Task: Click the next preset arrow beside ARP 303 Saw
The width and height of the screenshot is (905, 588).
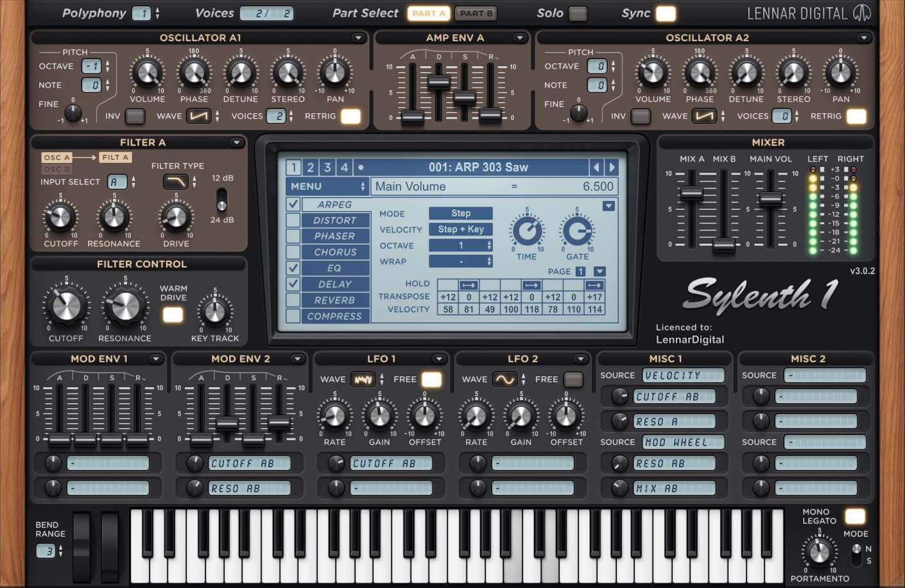Action: click(613, 167)
